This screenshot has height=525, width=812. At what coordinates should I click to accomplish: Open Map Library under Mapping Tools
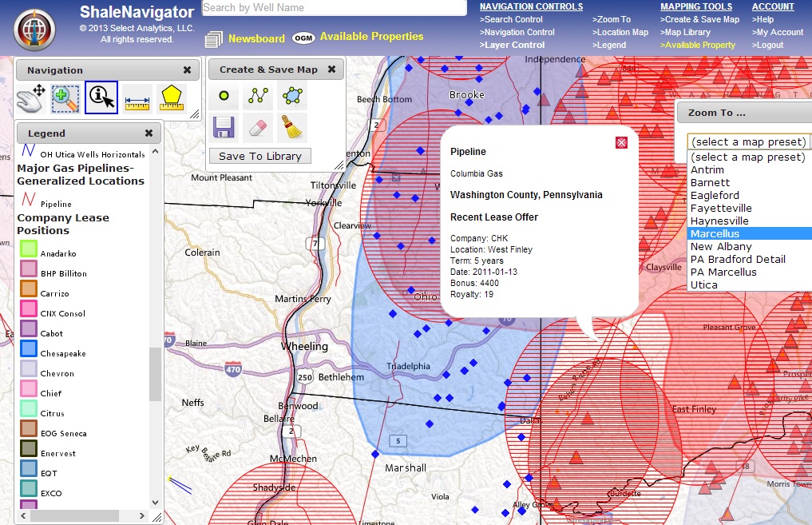point(685,32)
